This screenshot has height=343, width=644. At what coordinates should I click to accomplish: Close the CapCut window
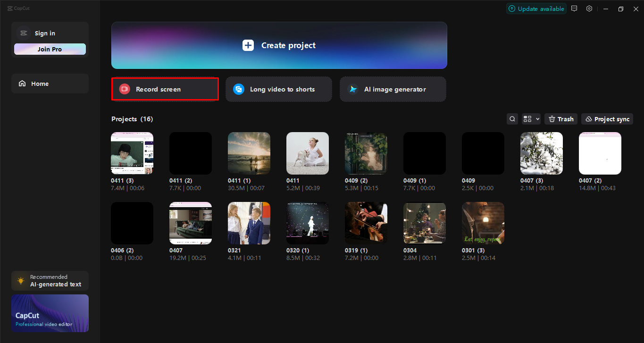(636, 9)
